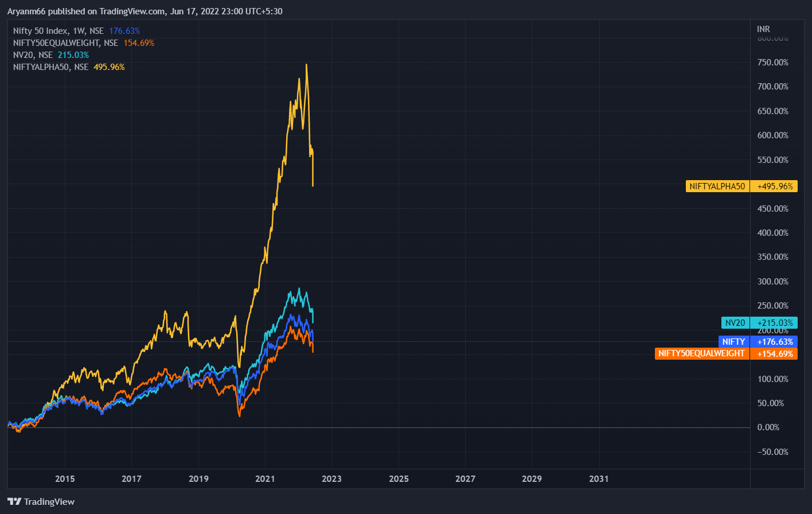
Task: Click the +154.69% value on the price axis
Action: tap(774, 354)
